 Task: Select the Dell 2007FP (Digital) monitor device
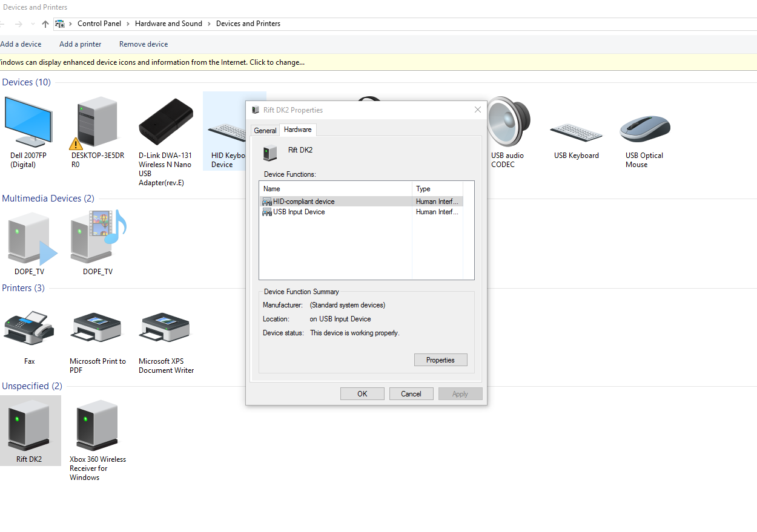point(27,132)
